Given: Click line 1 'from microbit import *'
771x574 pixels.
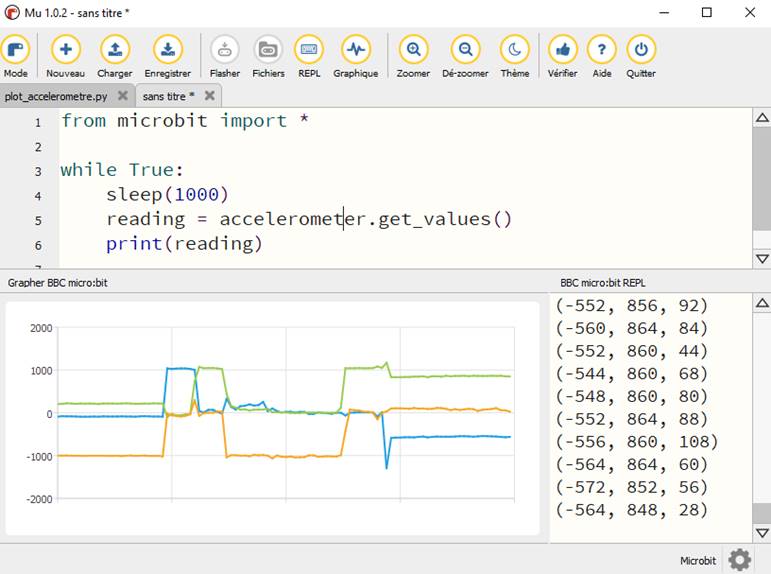Looking at the screenshot, I should coord(185,121).
